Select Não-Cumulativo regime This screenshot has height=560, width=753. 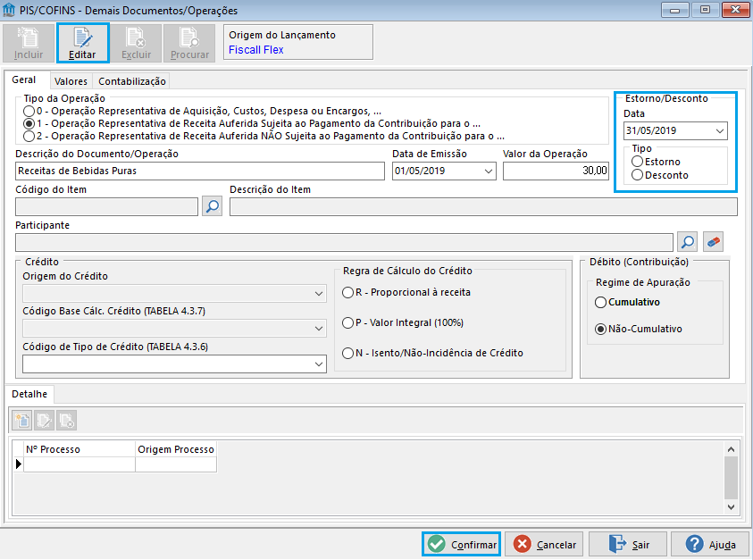click(x=601, y=329)
